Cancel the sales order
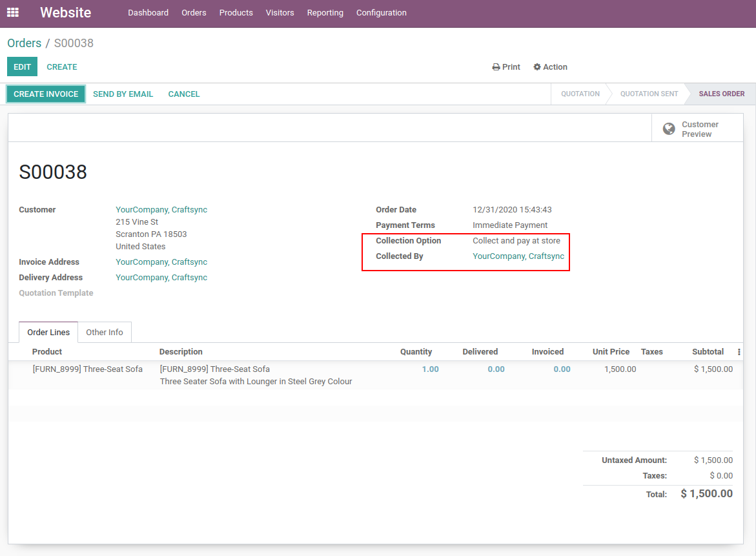Screen dimensions: 756x556 coord(184,94)
